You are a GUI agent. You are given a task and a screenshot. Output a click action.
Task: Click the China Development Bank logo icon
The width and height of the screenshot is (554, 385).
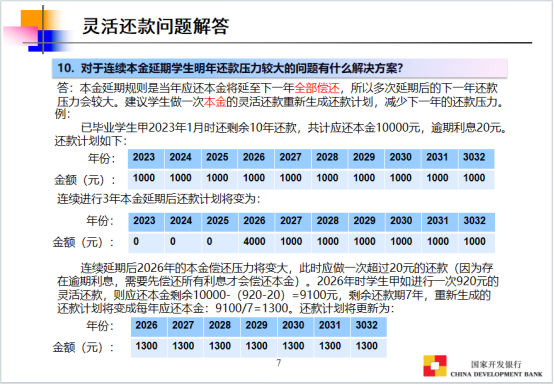(435, 366)
